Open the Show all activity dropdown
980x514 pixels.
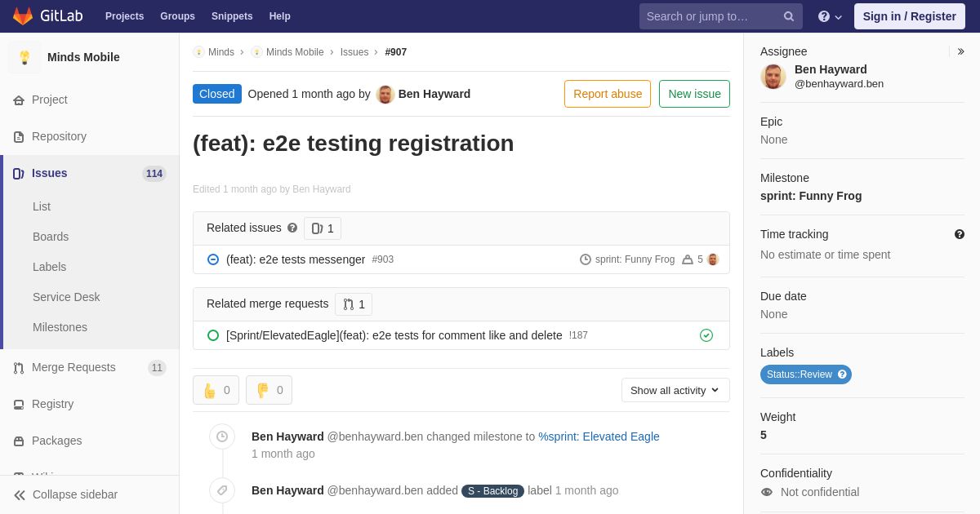tap(675, 390)
